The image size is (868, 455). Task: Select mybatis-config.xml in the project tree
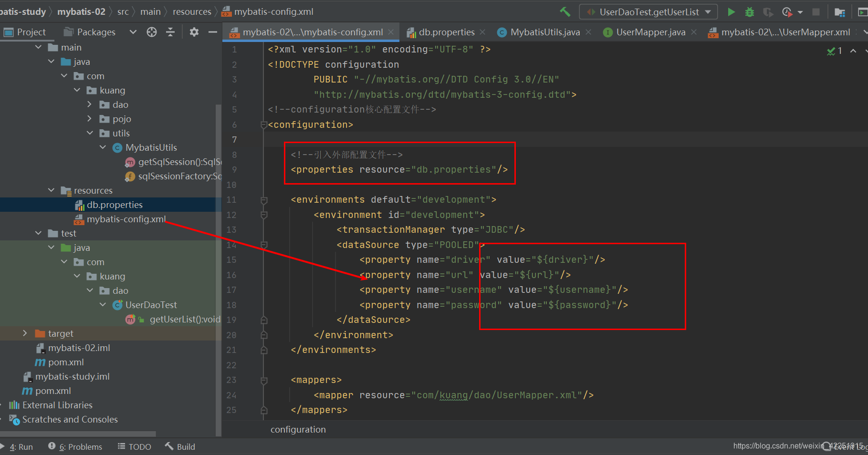coord(126,219)
